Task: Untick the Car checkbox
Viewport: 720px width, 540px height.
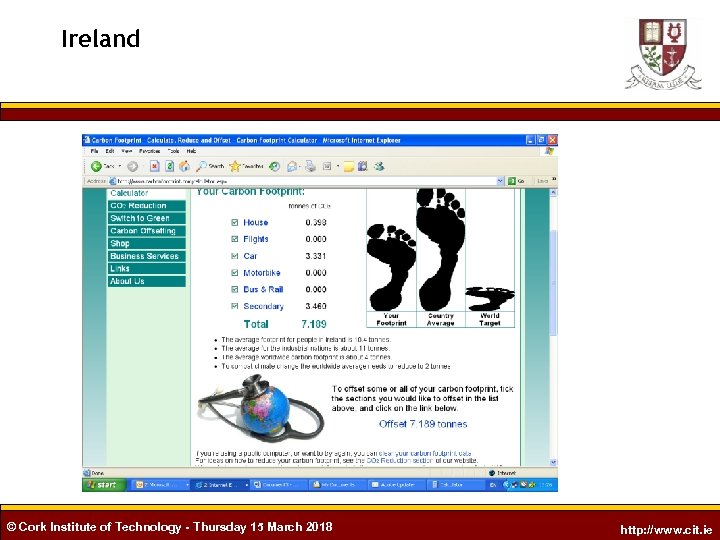Action: 235,256
